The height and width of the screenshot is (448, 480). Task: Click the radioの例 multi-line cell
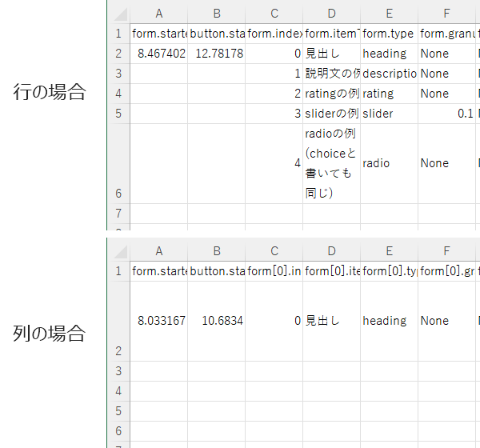pyautogui.click(x=331, y=163)
